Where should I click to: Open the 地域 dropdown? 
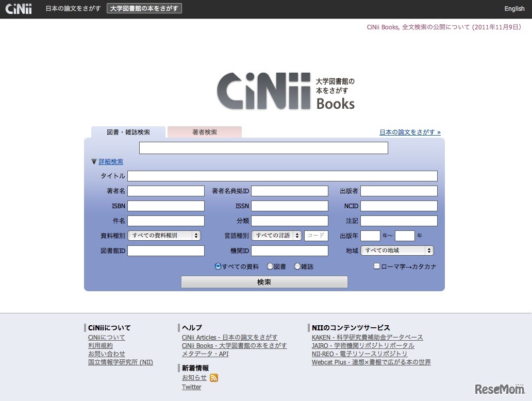click(x=397, y=250)
